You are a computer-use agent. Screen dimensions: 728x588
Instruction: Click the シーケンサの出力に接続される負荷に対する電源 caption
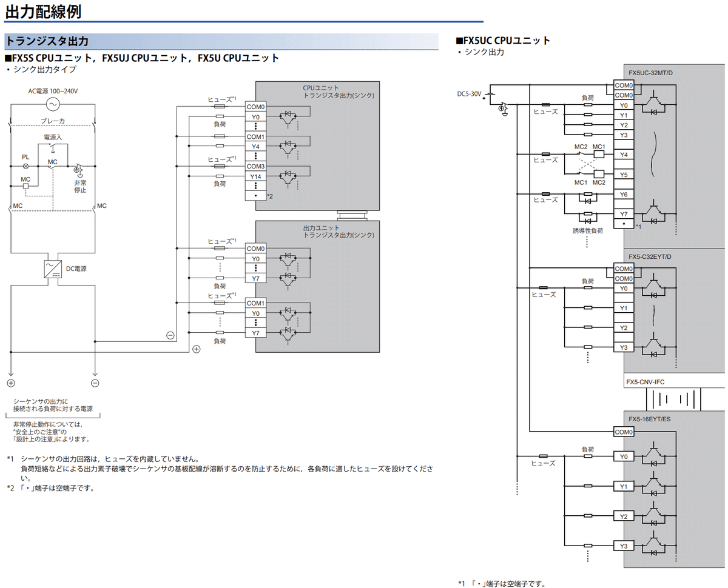(53, 405)
